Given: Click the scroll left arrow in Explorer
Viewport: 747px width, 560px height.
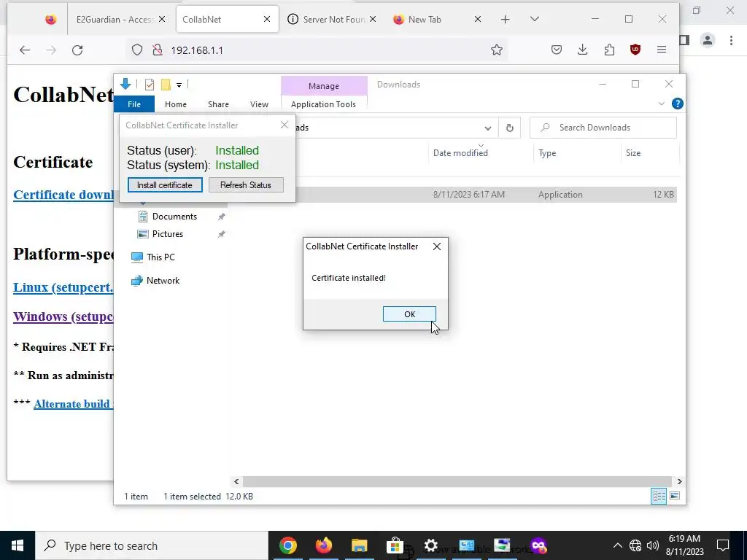Looking at the screenshot, I should pyautogui.click(x=236, y=481).
